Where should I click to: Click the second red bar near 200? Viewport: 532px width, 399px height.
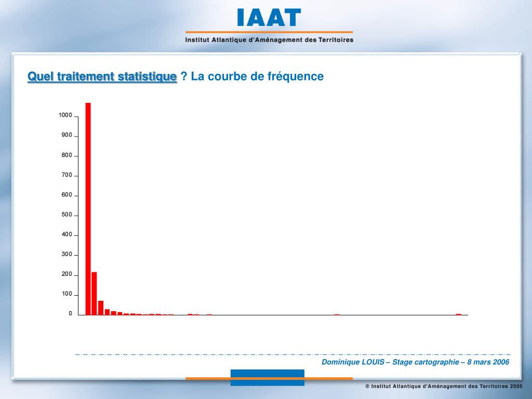[95, 294]
